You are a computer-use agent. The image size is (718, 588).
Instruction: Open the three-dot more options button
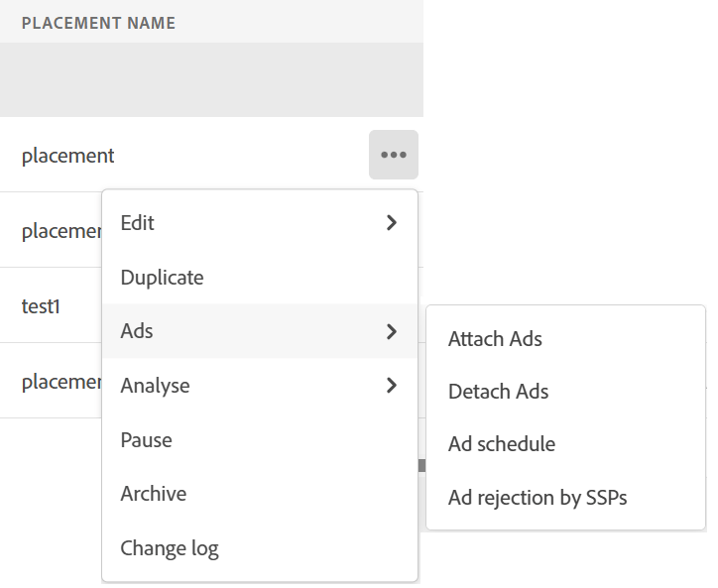pos(394,155)
